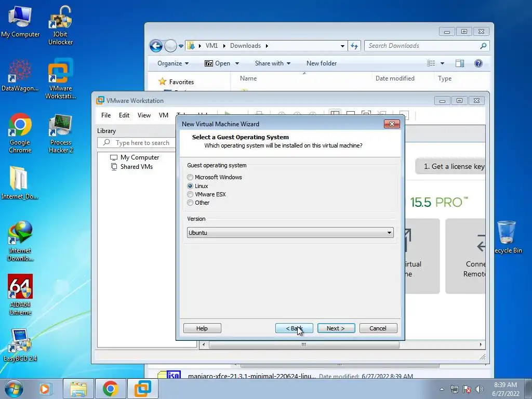Open the Windows Start menu
Image resolution: width=532 pixels, height=399 pixels.
[14, 389]
